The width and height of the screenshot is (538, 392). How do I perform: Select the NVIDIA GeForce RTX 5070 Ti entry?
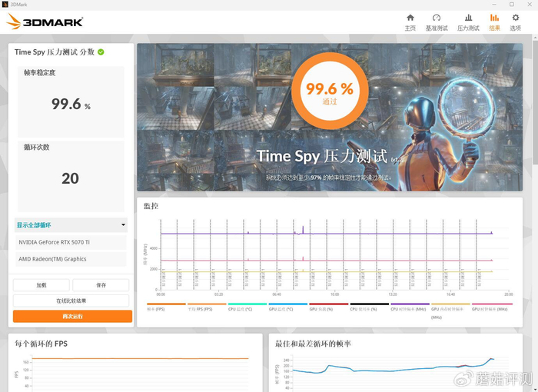pos(71,242)
